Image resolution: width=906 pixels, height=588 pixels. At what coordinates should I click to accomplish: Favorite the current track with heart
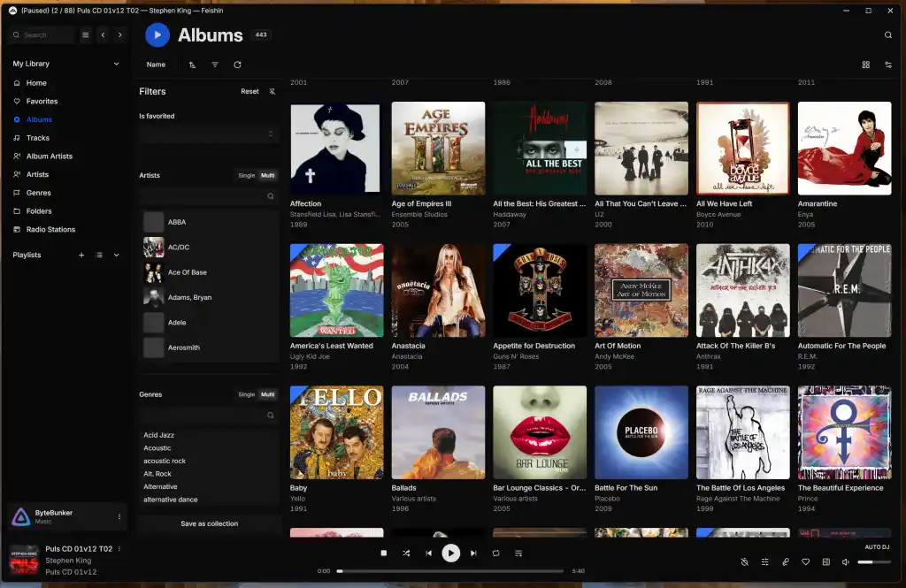point(805,561)
